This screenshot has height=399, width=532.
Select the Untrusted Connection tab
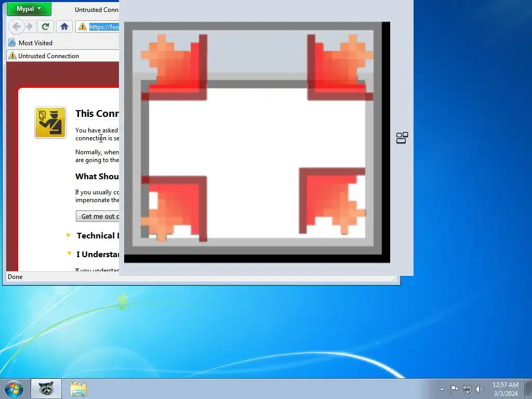[x=63, y=56]
